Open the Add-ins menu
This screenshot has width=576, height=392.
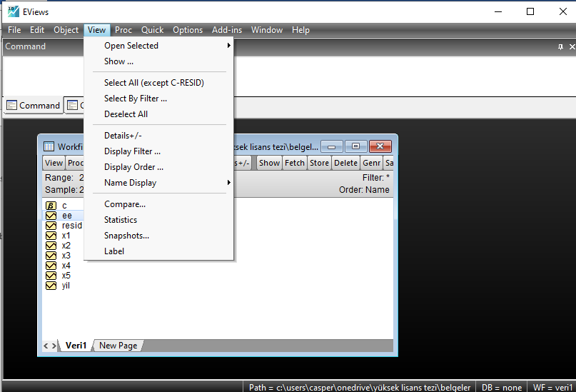(x=227, y=30)
